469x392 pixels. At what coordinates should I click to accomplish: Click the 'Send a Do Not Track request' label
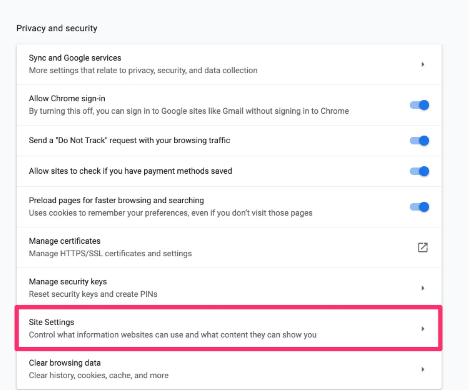tap(129, 140)
